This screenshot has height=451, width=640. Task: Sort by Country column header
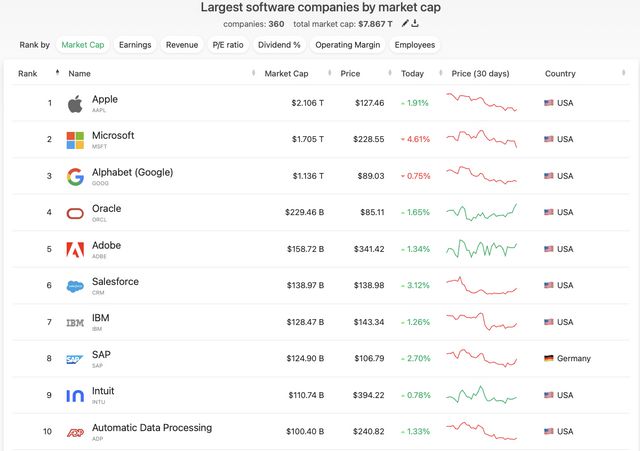coord(560,73)
